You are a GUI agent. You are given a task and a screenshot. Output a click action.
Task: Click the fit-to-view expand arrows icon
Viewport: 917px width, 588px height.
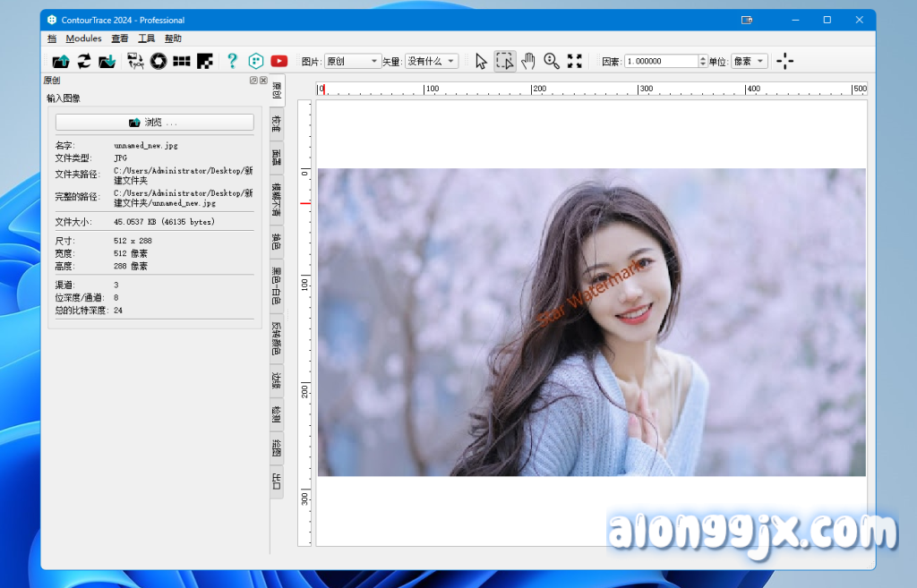click(575, 61)
